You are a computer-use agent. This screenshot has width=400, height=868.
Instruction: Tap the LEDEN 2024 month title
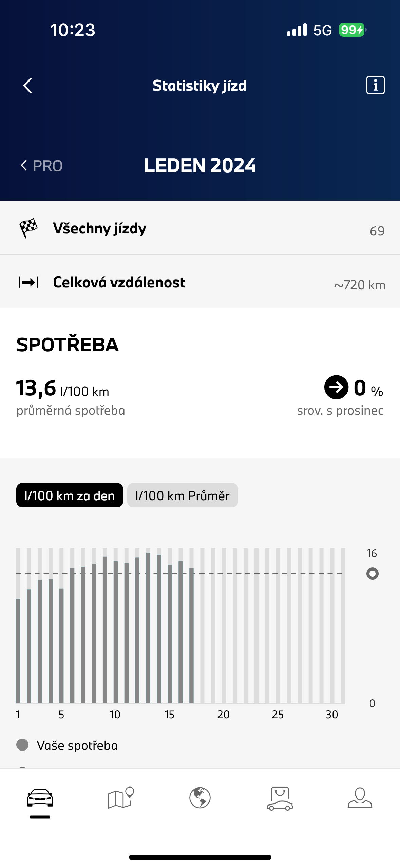point(200,166)
